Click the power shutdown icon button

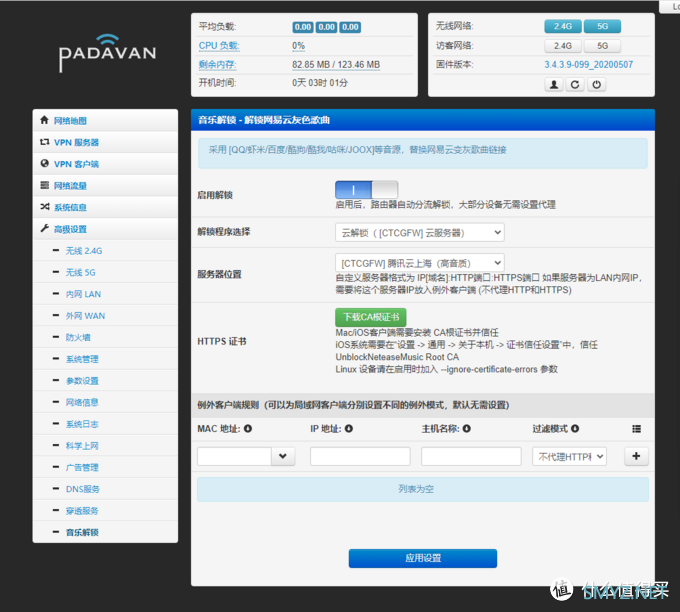pos(597,84)
